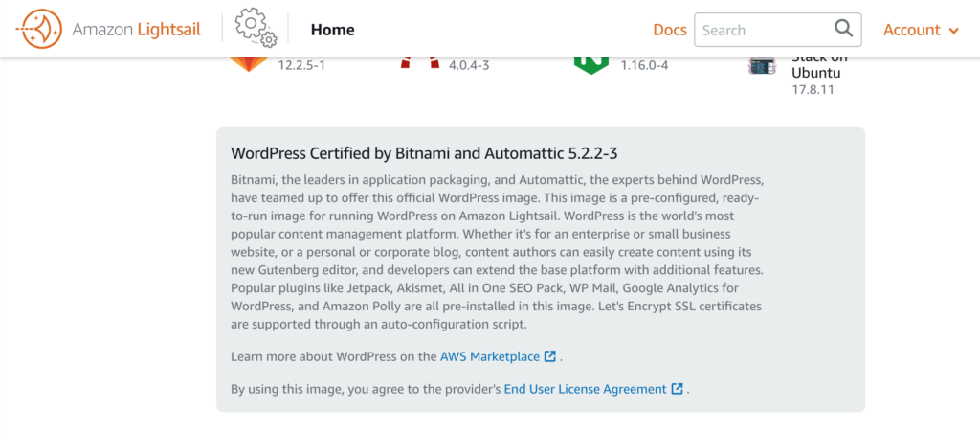Click the Amazon Lightsail logo icon
The width and height of the screenshot is (980, 433).
(x=38, y=29)
